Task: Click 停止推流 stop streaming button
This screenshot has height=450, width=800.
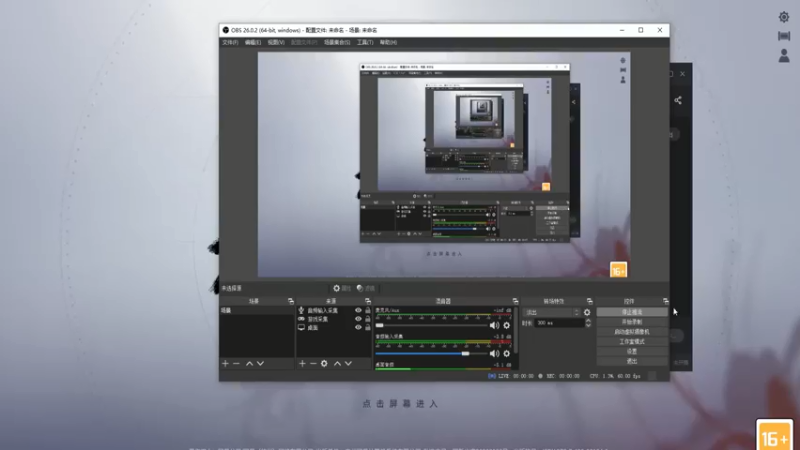Action: (x=632, y=312)
